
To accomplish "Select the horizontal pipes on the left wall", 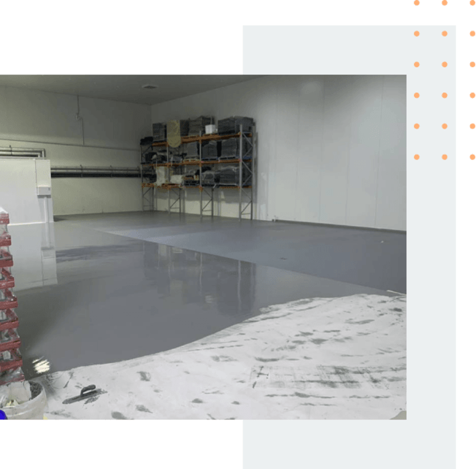I will 95,172.
